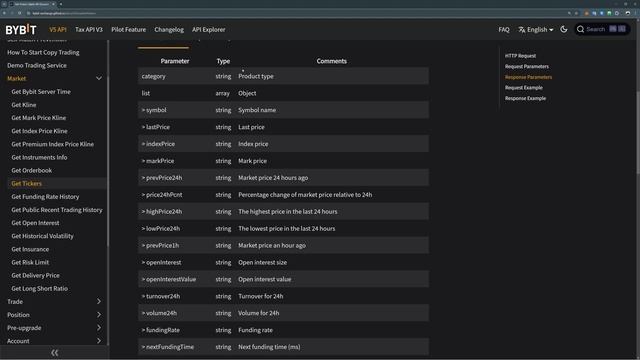Open Get Historical Volatility
Image resolution: width=640 pixels, height=360 pixels.
pyautogui.click(x=42, y=236)
